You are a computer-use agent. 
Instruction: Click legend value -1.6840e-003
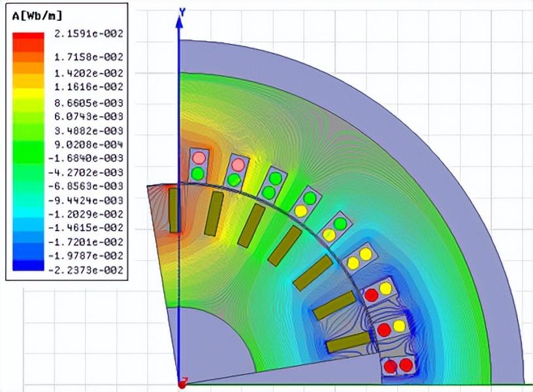(86, 158)
